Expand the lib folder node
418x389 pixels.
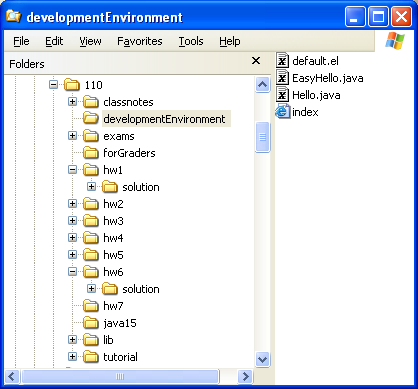pos(72,339)
